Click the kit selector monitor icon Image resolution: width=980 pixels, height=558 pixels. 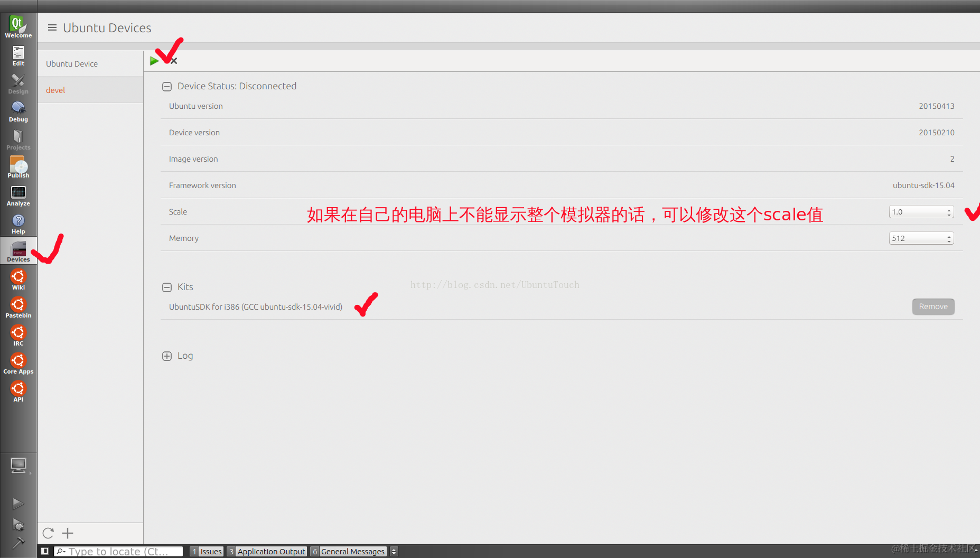pos(18,466)
